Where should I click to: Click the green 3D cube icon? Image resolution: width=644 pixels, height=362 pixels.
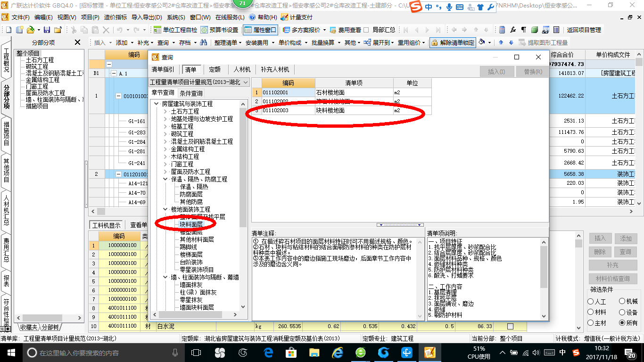point(534,30)
